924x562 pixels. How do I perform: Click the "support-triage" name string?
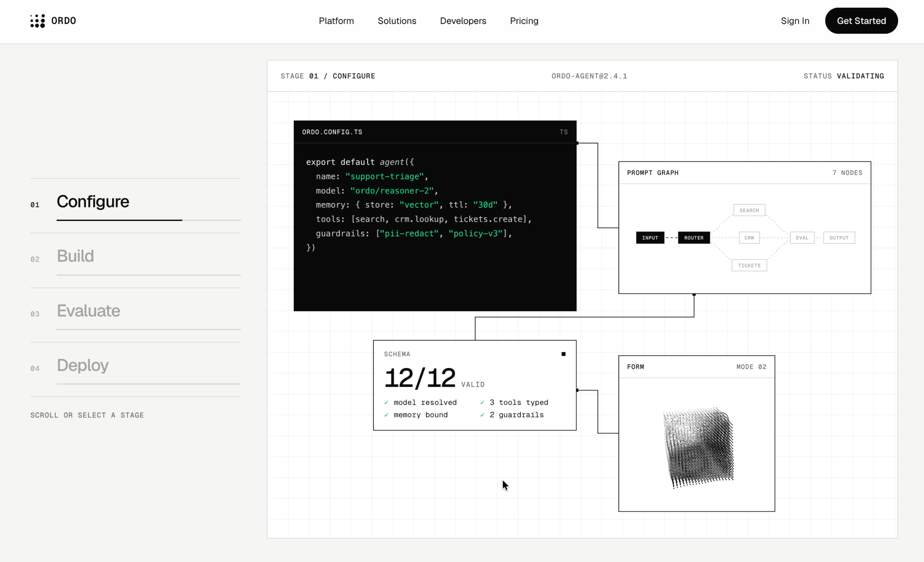[384, 177]
